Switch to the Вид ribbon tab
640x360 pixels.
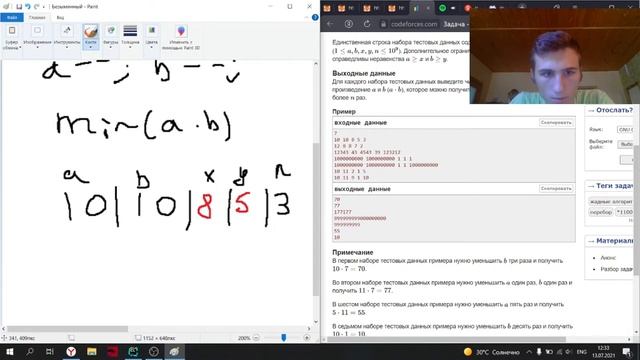[x=60, y=18]
